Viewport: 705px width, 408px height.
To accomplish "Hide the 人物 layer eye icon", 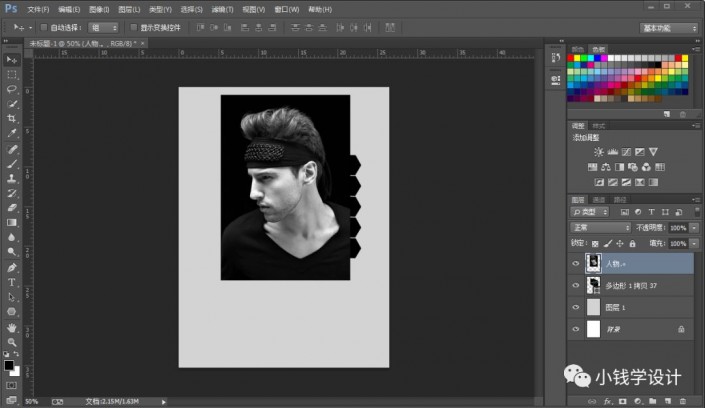I will 575,264.
